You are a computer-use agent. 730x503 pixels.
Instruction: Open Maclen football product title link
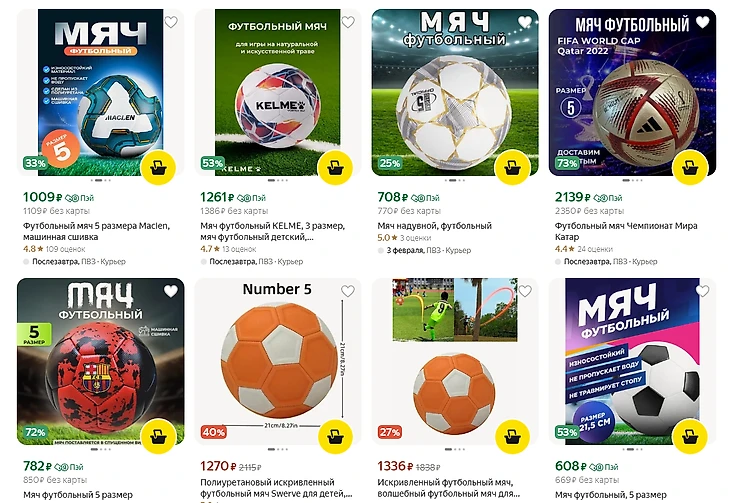[x=96, y=231]
